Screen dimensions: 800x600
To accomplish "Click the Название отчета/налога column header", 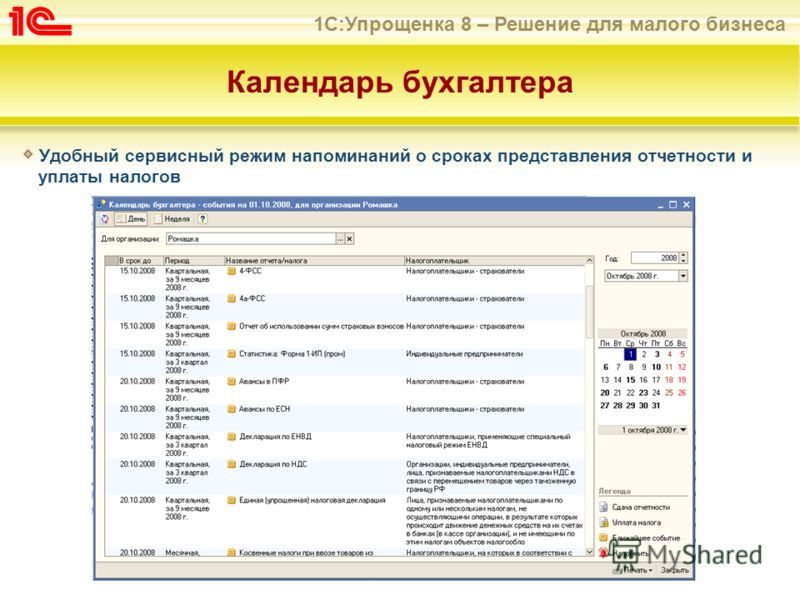I will tap(314, 260).
